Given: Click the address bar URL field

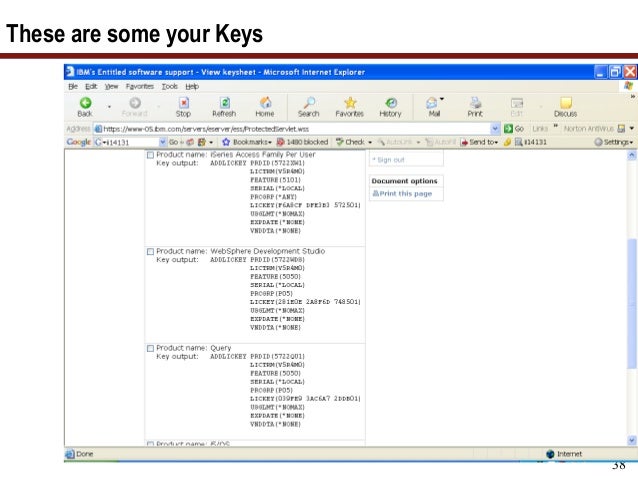Looking at the screenshot, I should 292,129.
